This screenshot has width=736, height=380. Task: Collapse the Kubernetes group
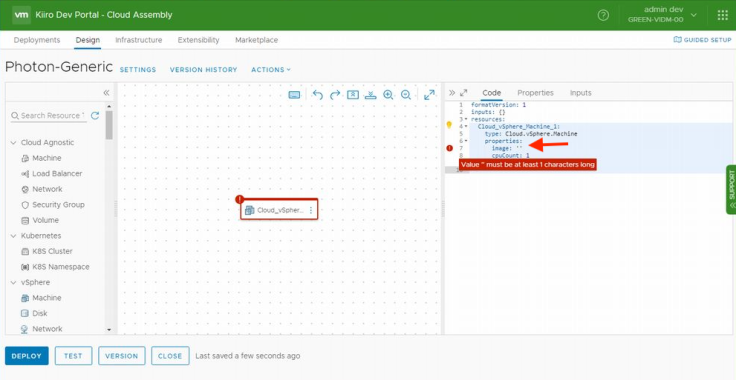(13, 236)
